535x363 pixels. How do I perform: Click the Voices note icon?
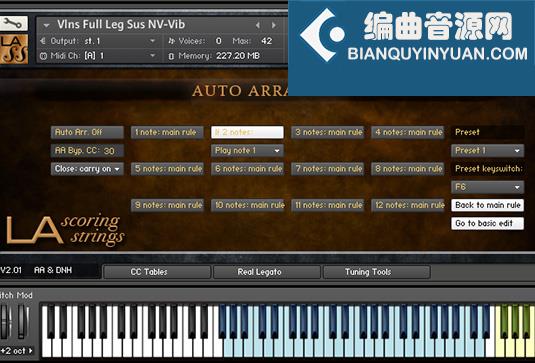(172, 41)
